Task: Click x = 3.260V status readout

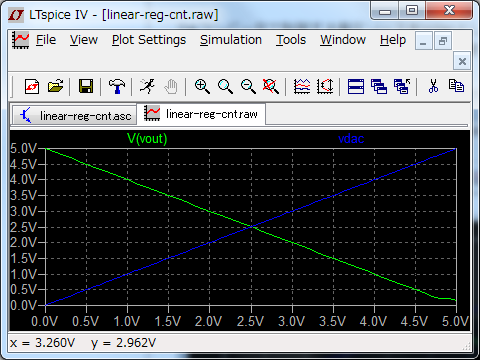Action: pyautogui.click(x=42, y=343)
